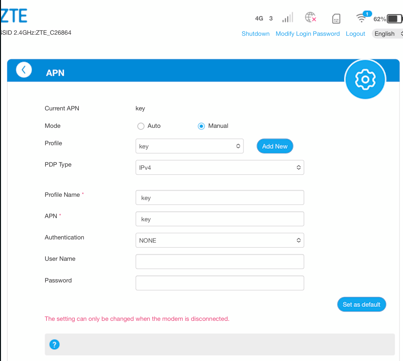Image resolution: width=403 pixels, height=361 pixels.
Task: Click the APN header title
Action: (55, 73)
